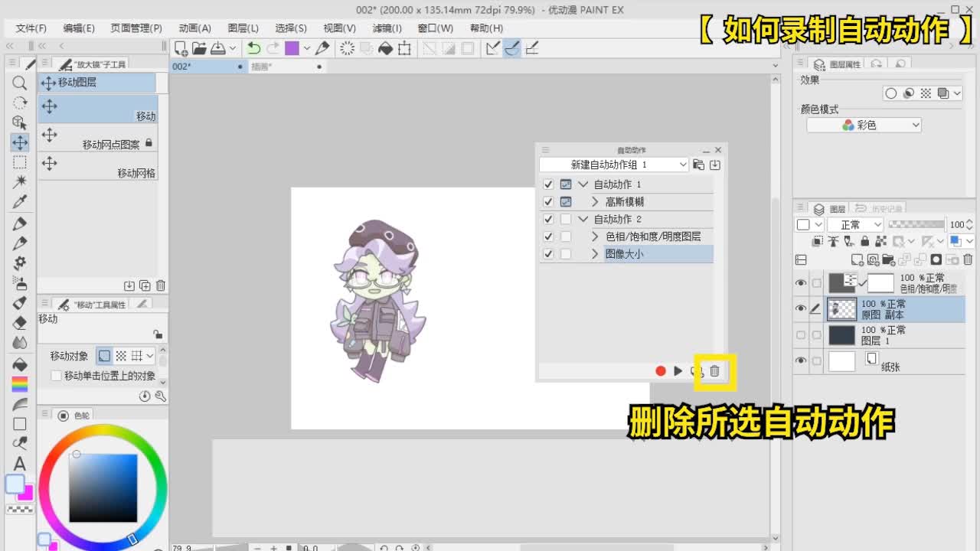Click the clear (dotted circle) icon in toolbar
Screen dimensions: 980x551
pyautogui.click(x=348, y=48)
